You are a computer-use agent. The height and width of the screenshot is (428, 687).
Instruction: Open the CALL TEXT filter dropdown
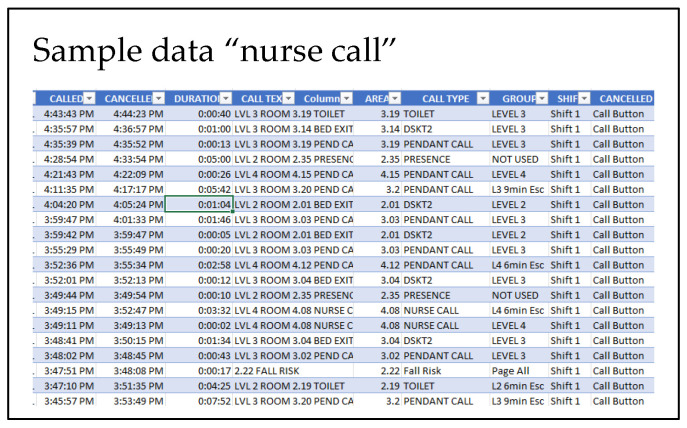288,99
